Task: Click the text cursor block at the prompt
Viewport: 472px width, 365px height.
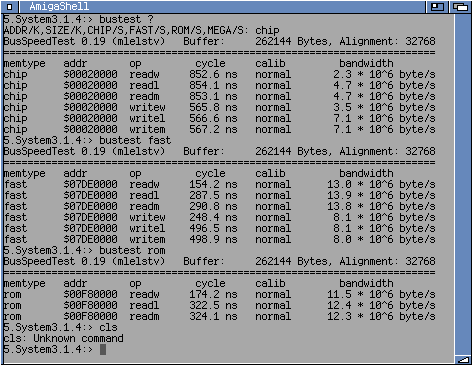Action: pyautogui.click(x=103, y=350)
